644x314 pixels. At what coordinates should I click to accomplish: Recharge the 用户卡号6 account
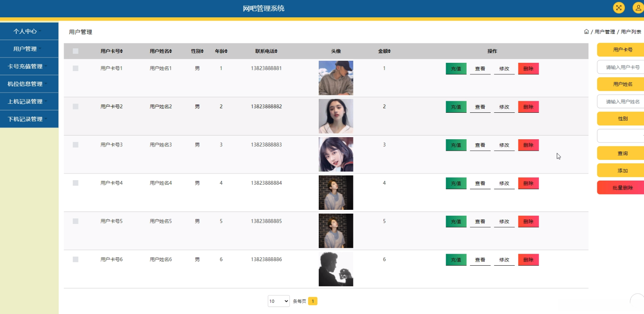pyautogui.click(x=456, y=260)
